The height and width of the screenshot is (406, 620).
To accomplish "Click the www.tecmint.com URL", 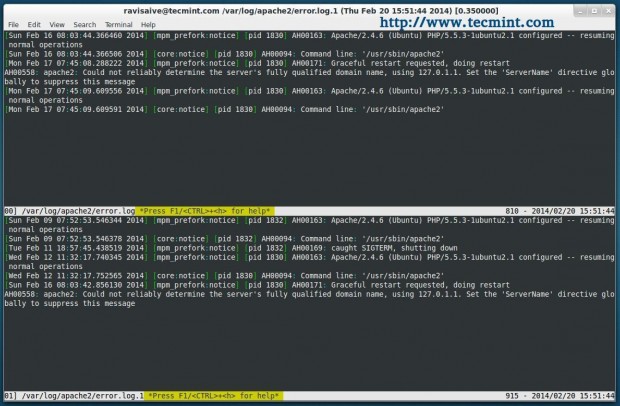I will pos(467,23).
